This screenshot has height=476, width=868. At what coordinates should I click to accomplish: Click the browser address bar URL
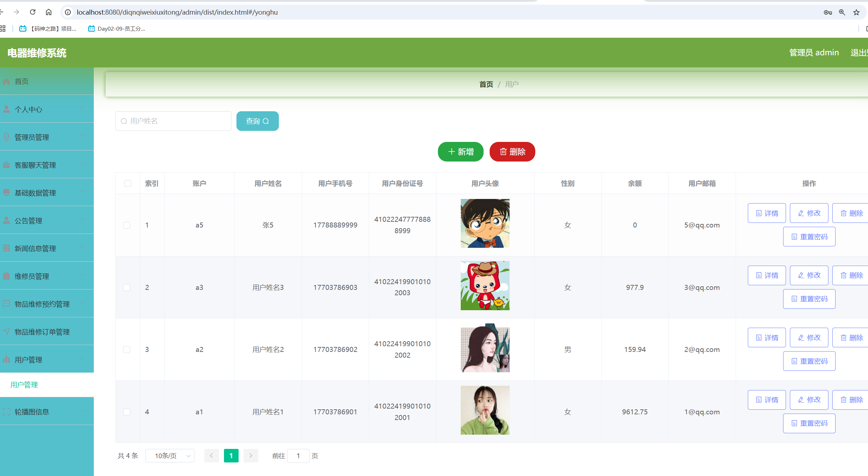(x=177, y=12)
